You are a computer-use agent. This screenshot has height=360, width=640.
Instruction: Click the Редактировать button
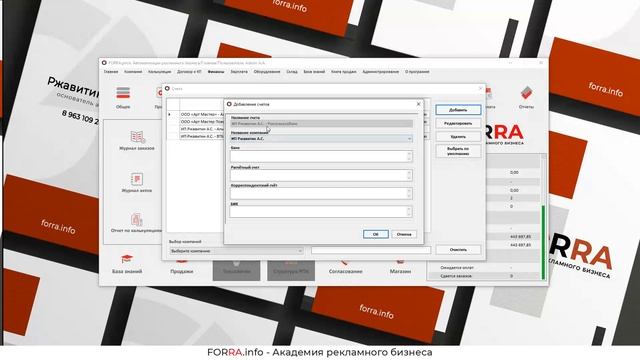click(x=458, y=123)
